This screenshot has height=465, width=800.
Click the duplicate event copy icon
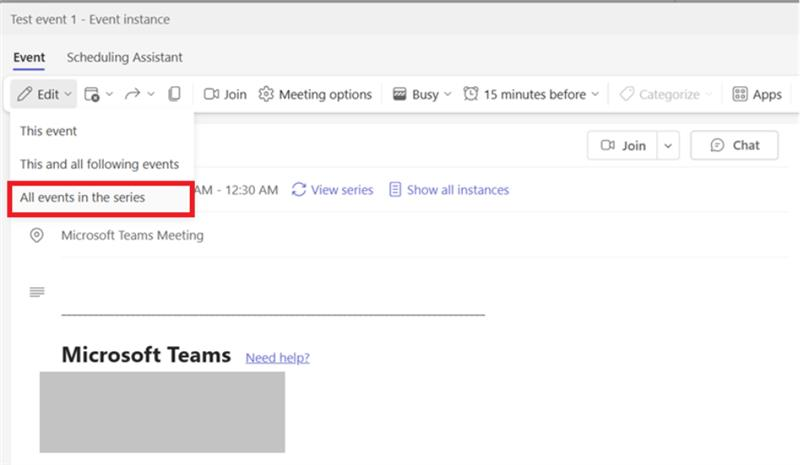174,94
